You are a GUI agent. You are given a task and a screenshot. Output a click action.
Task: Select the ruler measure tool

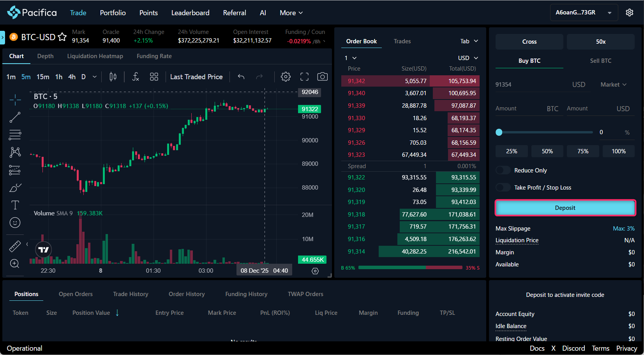click(15, 246)
